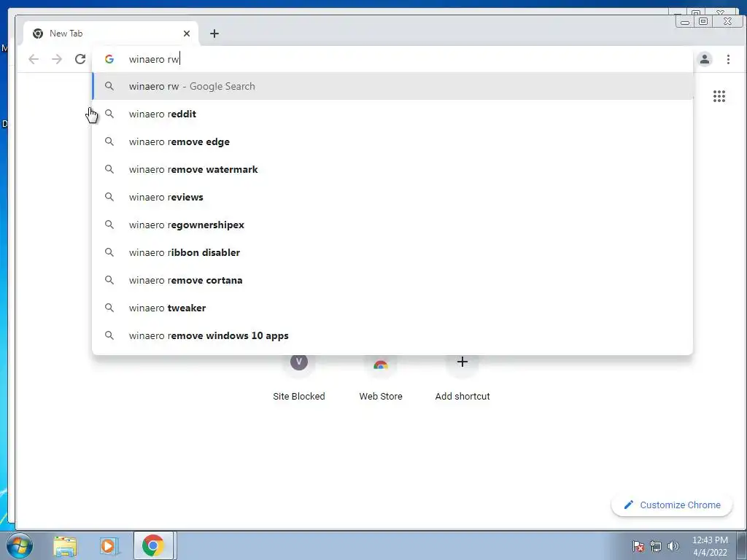Click search icon beside 'winaero reviews'

[x=109, y=197]
